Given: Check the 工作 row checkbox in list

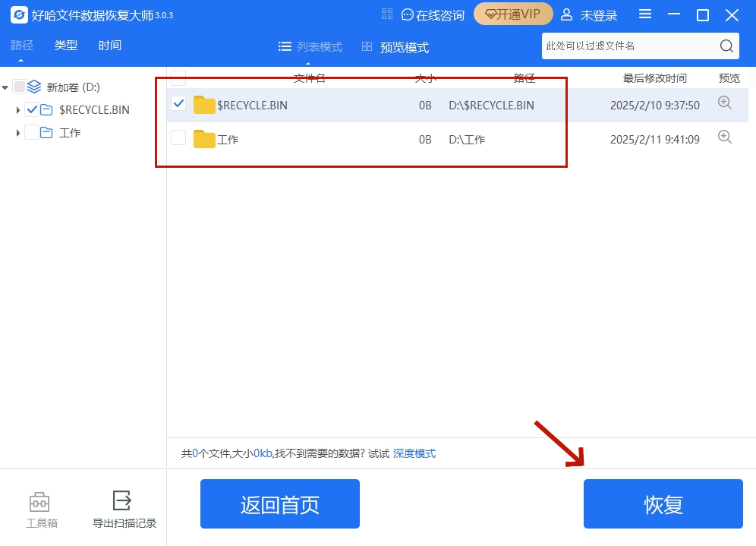Looking at the screenshot, I should (x=178, y=137).
